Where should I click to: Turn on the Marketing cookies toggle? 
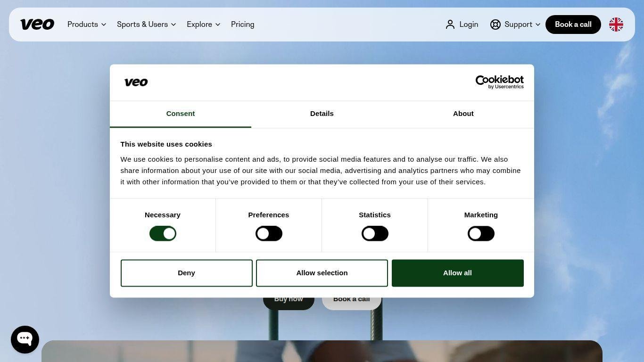pos(481,233)
